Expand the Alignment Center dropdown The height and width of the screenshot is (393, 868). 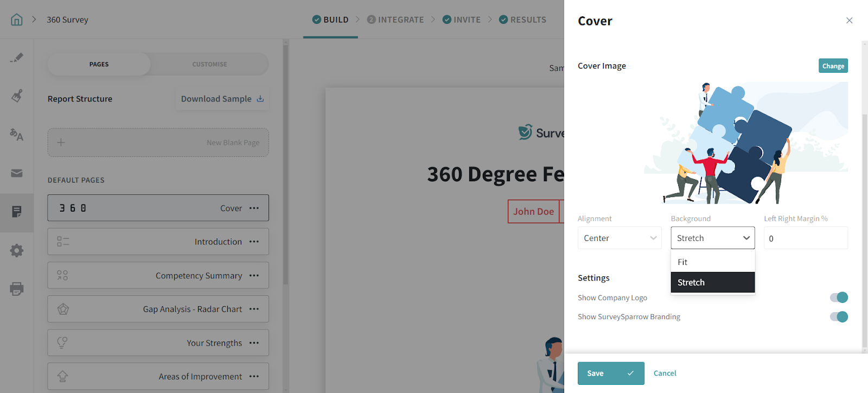[620, 238]
